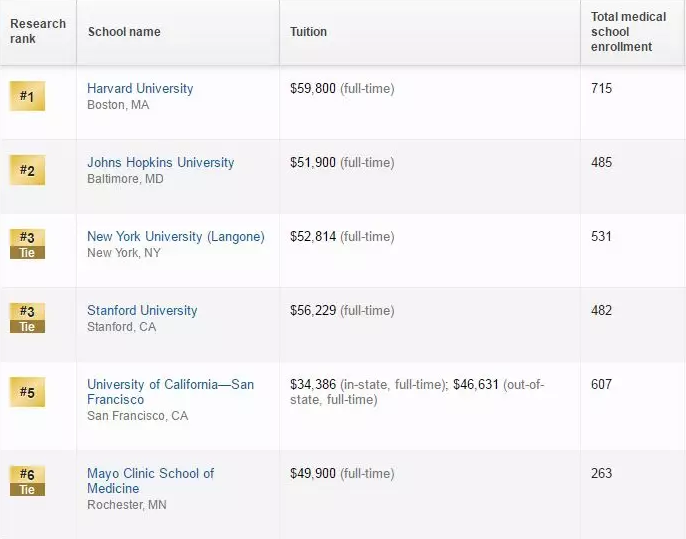Click New York University's #3 Tie badge
This screenshot has height=539, width=686.
pos(27,244)
